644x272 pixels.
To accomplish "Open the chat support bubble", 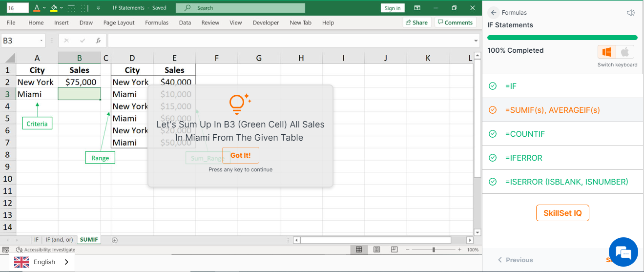I will [623, 252].
